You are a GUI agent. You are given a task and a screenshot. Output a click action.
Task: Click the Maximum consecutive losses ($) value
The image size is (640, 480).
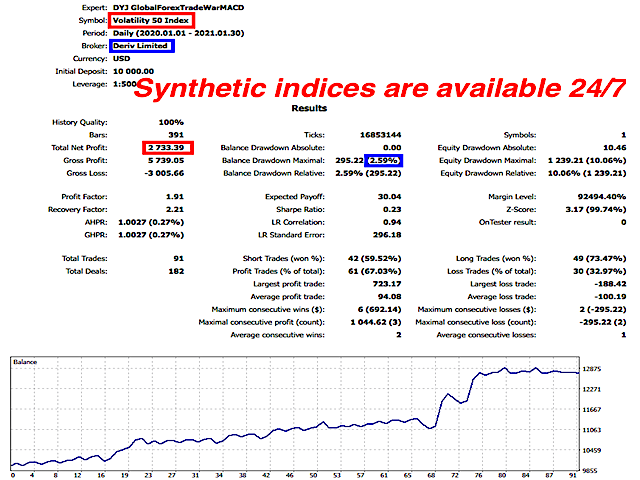(603, 309)
